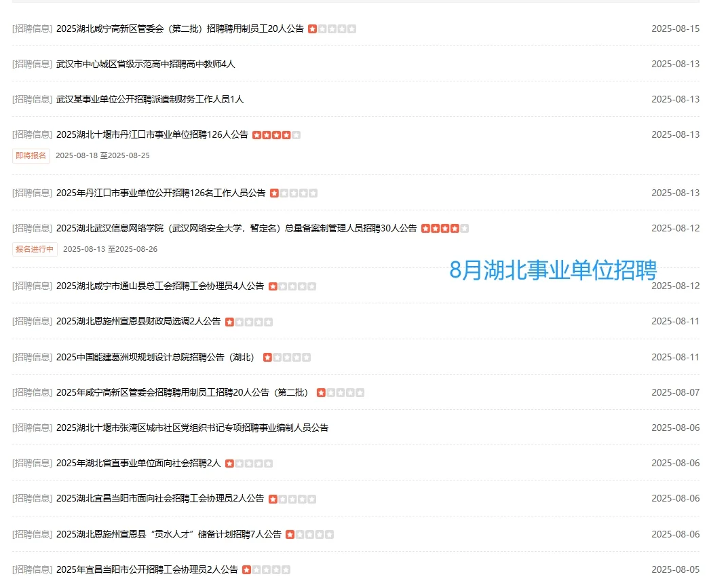Click [招聘信息] tag before 2025年湖北省直事业单位
The image size is (728, 585).
click(32, 463)
